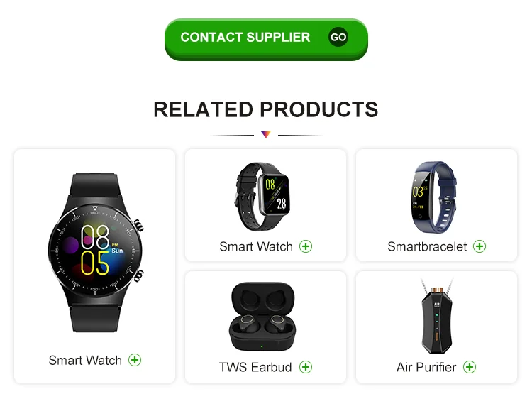Click the TWS Earbud label

coord(255,367)
